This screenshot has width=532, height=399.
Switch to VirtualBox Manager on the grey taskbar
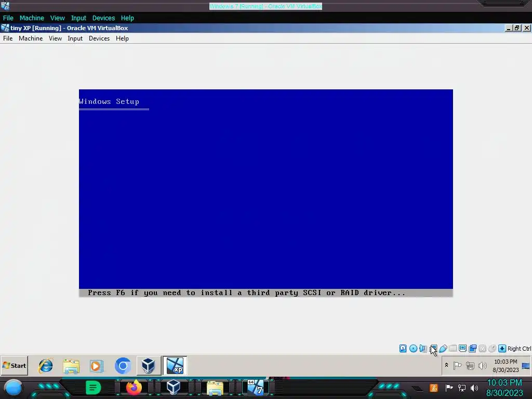149,366
